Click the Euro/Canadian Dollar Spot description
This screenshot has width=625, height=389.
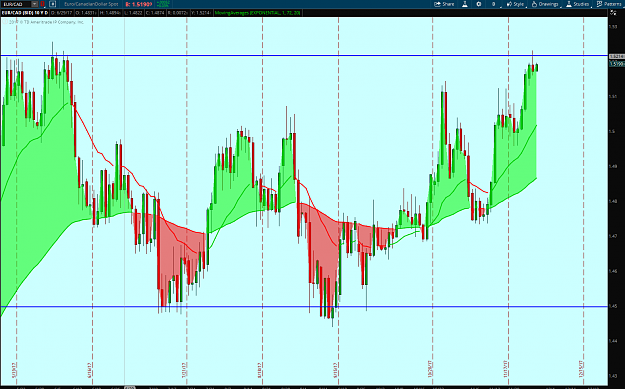(x=91, y=4)
